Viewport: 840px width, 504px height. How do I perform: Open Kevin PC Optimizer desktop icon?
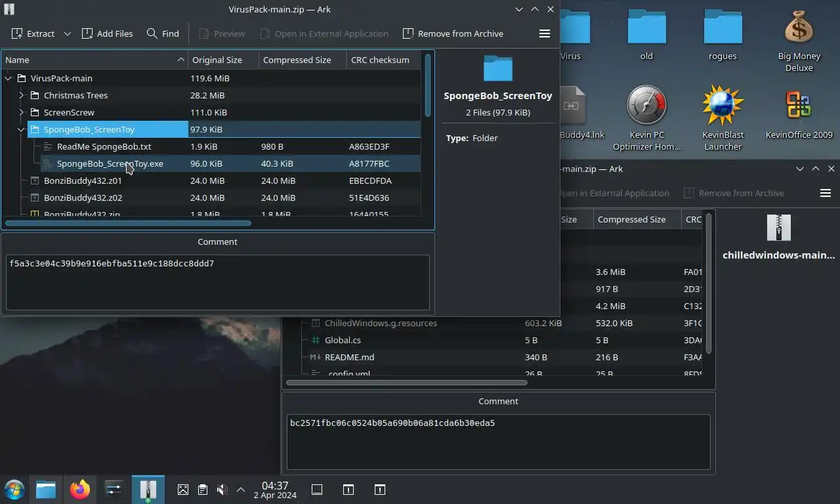pos(646,118)
